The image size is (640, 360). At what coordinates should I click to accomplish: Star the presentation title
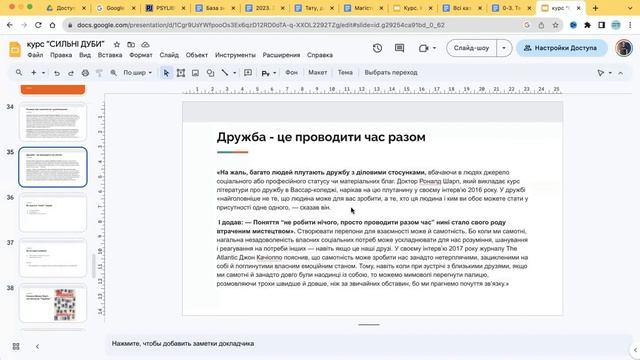pyautogui.click(x=117, y=44)
